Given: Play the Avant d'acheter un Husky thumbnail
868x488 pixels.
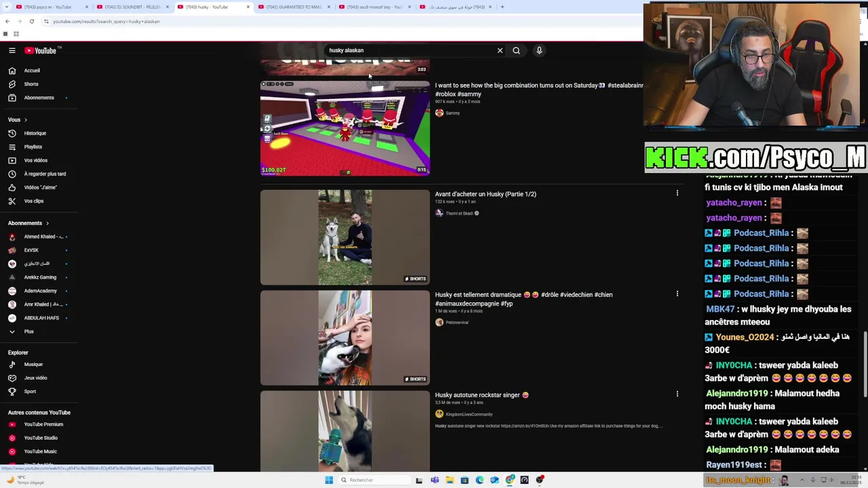Looking at the screenshot, I should pos(345,237).
